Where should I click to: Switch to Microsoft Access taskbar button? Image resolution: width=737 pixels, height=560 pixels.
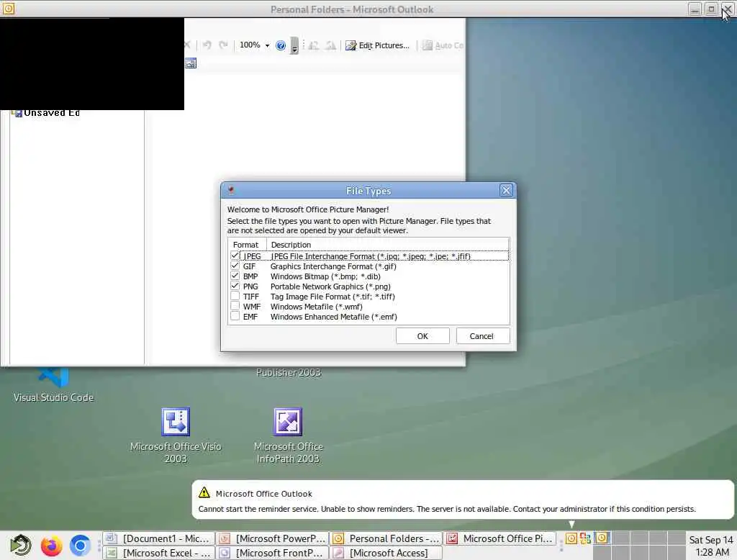(x=386, y=553)
